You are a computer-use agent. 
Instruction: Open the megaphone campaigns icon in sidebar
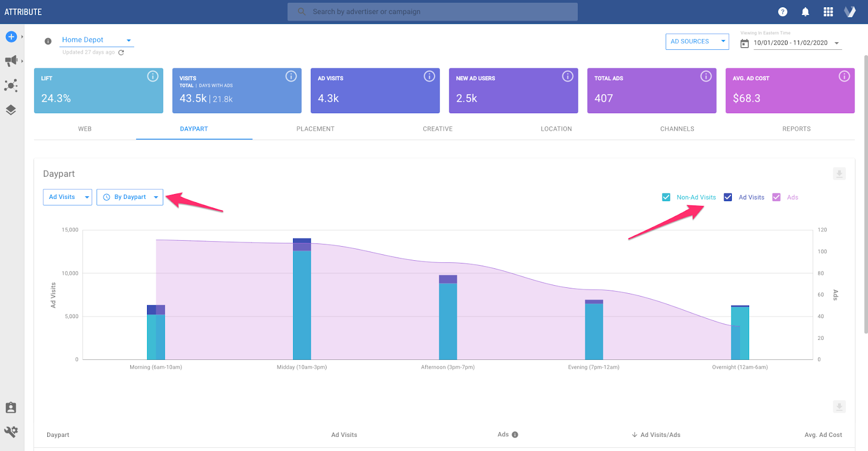[x=11, y=61]
